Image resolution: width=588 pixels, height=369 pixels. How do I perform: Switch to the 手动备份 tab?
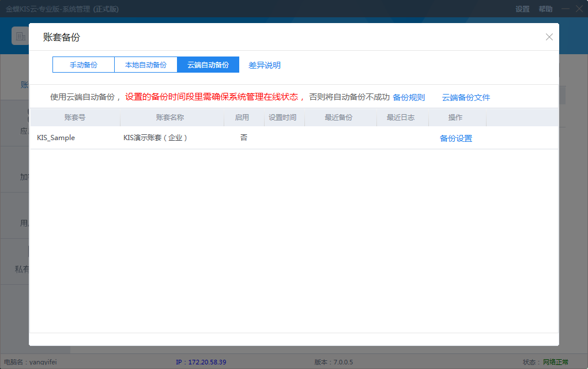pyautogui.click(x=84, y=65)
